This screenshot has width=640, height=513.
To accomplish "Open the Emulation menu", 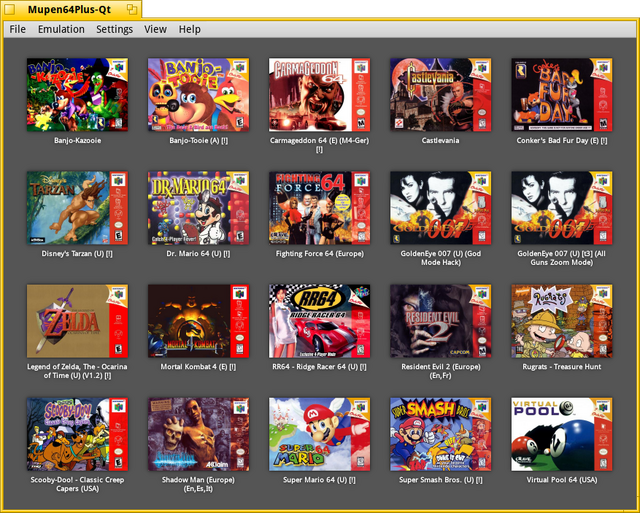I will [x=61, y=29].
